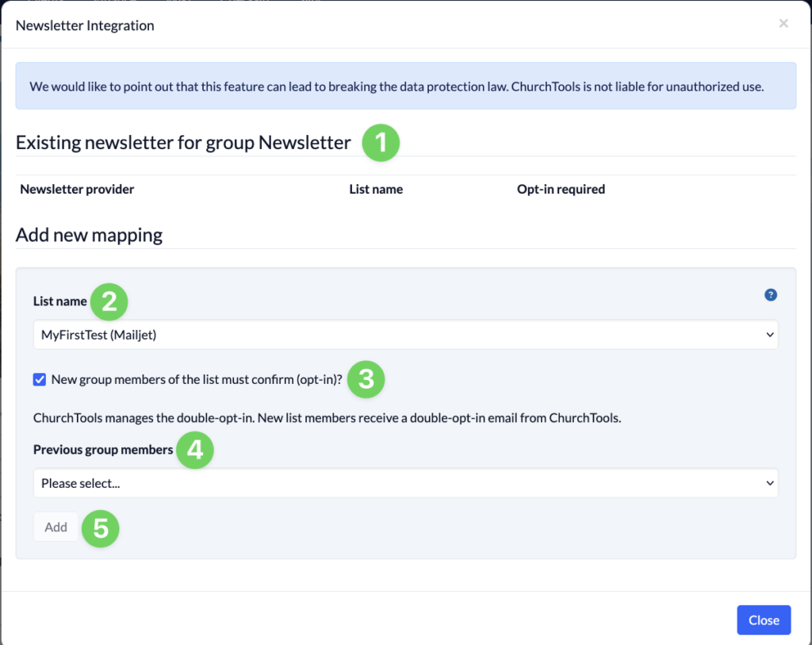This screenshot has height=645, width=812.
Task: Click the X icon to dismiss the dialog
Action: (x=783, y=23)
